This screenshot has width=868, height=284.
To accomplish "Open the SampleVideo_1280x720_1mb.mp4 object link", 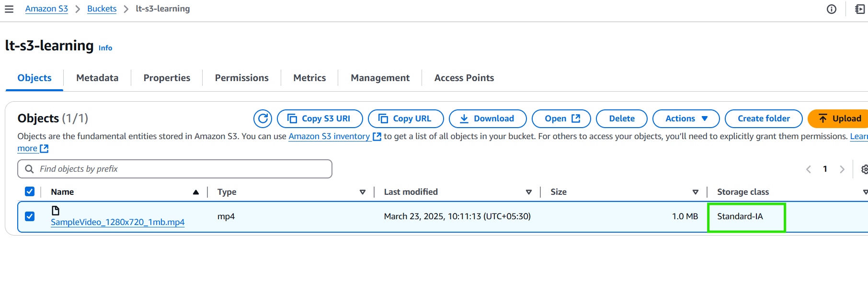I will coord(117,222).
